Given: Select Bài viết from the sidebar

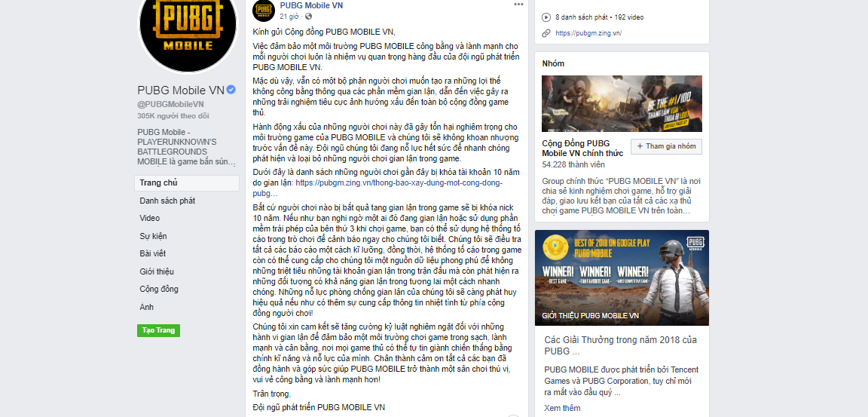Looking at the screenshot, I should (152, 254).
